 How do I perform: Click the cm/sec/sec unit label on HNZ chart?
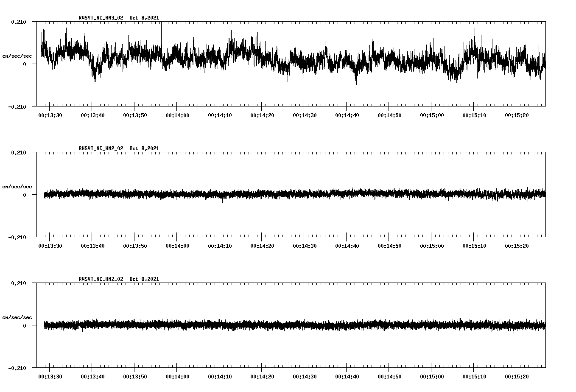17,317
